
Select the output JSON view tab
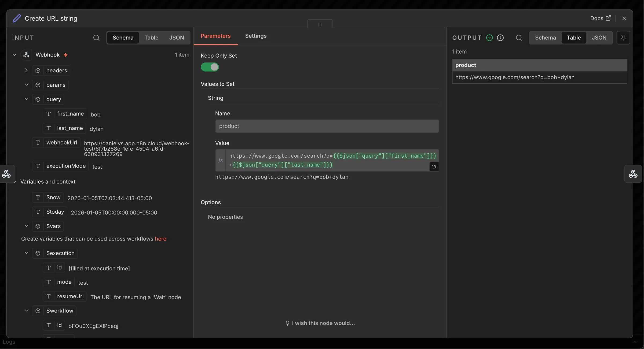pyautogui.click(x=599, y=38)
